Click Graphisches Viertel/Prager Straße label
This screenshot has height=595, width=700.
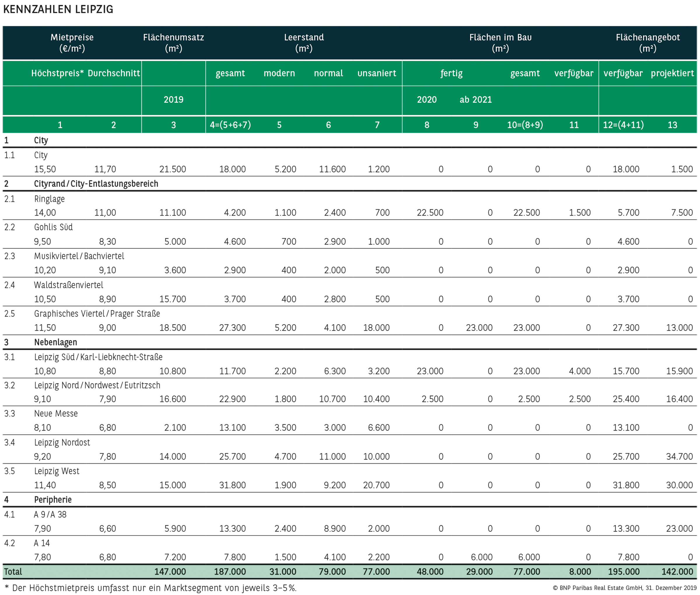[97, 314]
